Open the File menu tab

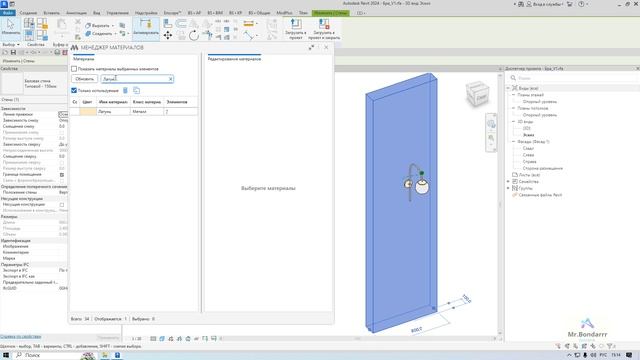coord(7,13)
